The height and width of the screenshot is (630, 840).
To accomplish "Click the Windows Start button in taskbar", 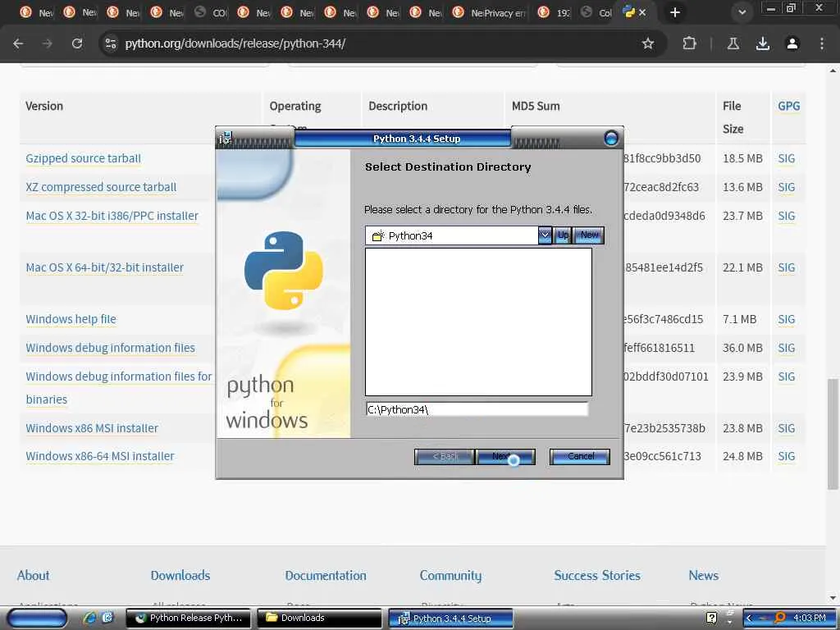I will 36,619.
